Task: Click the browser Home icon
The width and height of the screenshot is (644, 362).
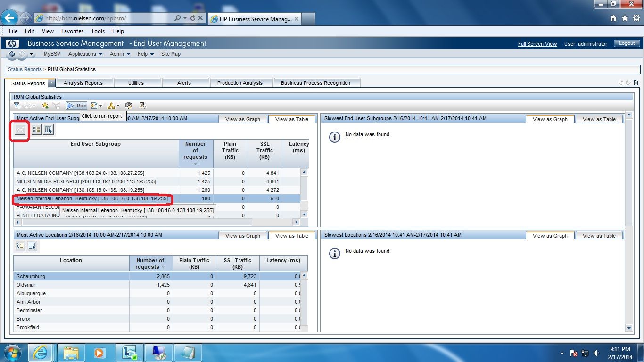Action: tap(613, 18)
